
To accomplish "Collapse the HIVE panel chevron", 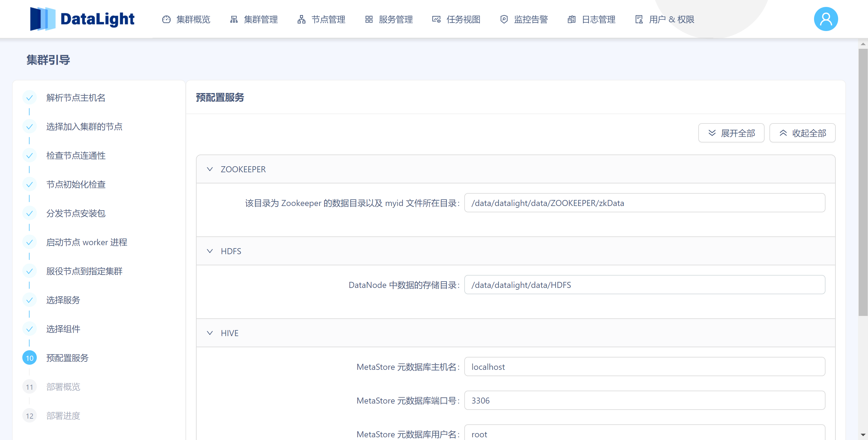I will coord(210,333).
